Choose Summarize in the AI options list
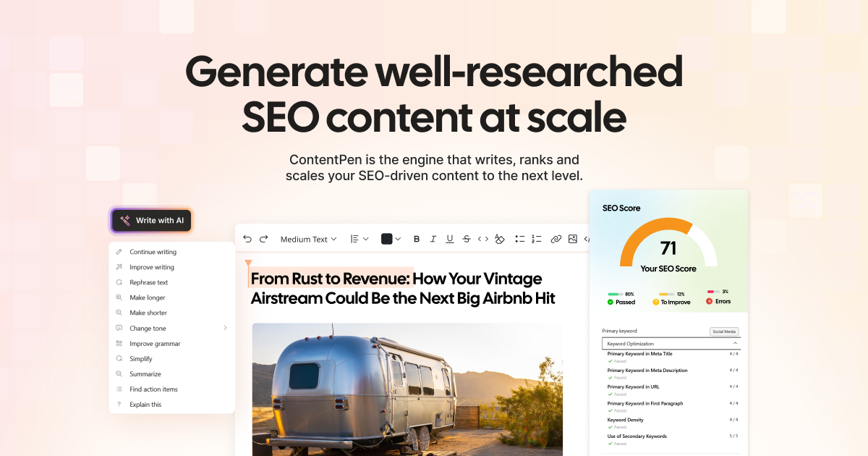The image size is (868, 456). point(145,373)
